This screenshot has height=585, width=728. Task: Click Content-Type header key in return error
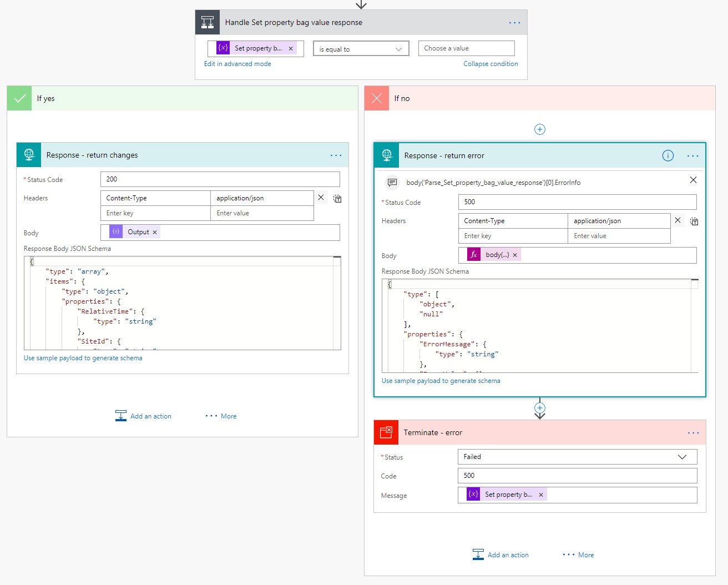pos(513,221)
